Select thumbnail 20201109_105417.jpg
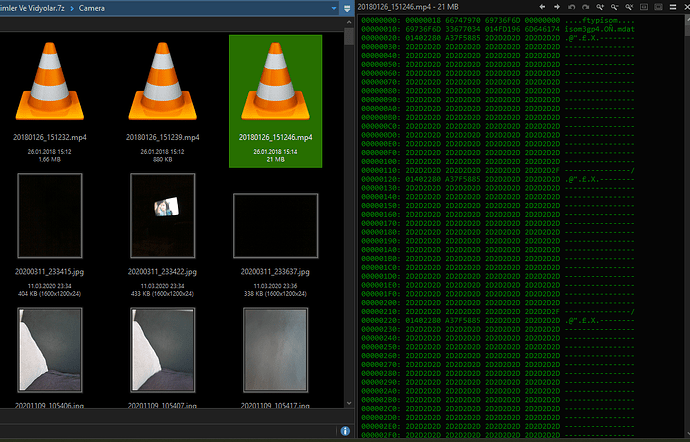The height and width of the screenshot is (442, 690). (275, 350)
